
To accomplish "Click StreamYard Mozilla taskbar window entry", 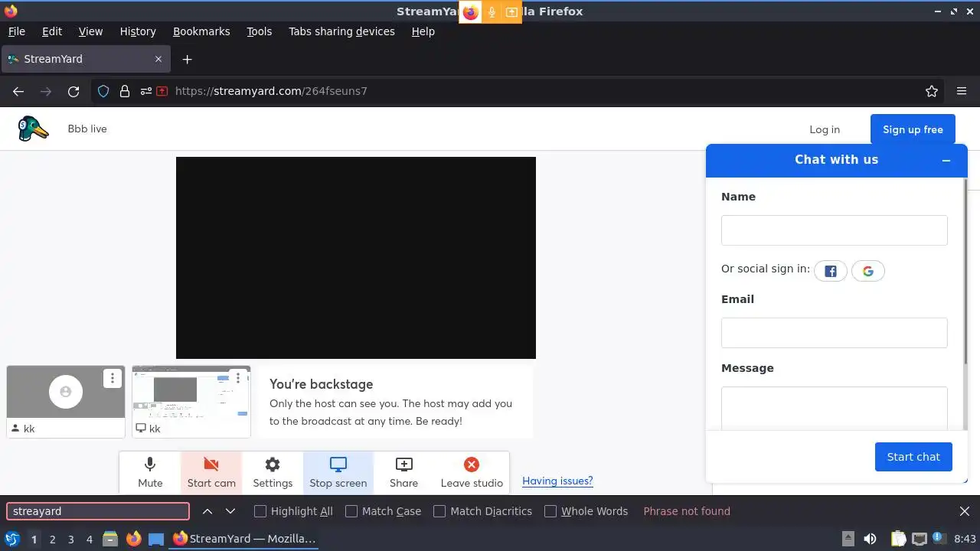I will coord(244,539).
